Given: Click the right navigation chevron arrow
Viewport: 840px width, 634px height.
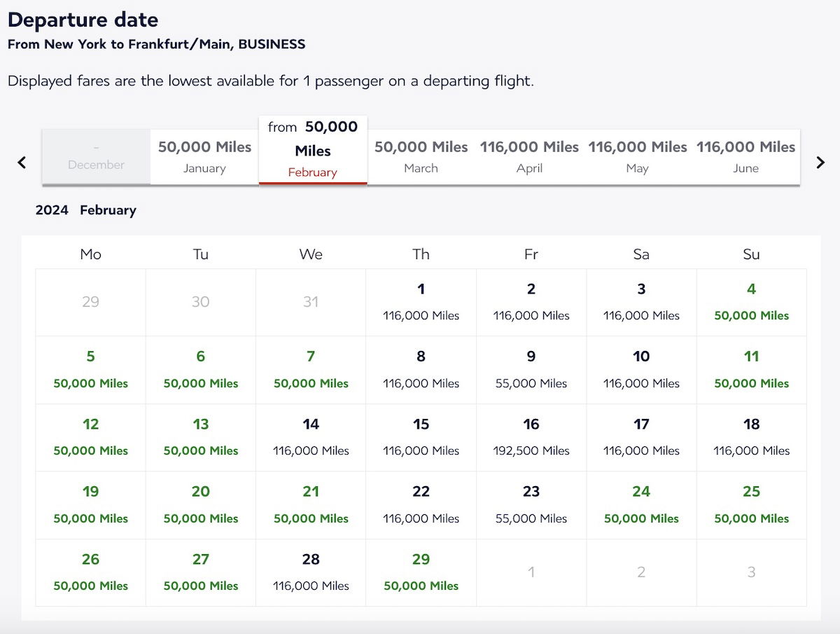Looking at the screenshot, I should coord(820,162).
